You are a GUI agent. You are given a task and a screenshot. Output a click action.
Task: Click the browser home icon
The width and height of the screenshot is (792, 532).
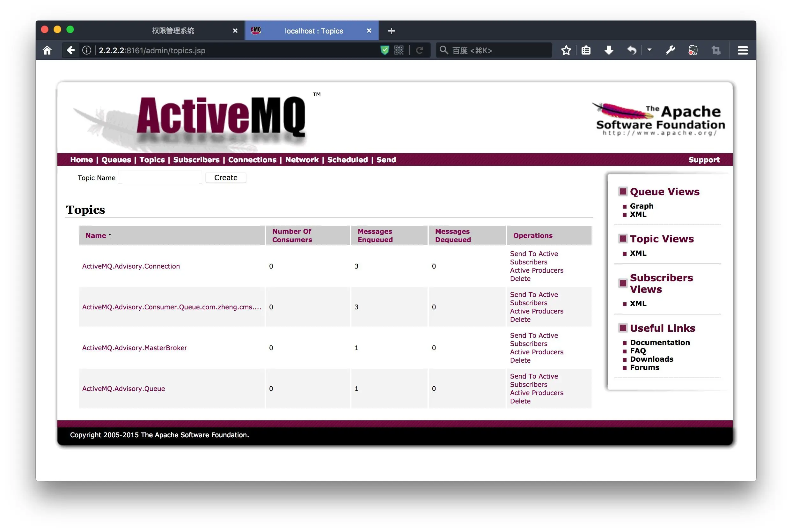pyautogui.click(x=47, y=51)
